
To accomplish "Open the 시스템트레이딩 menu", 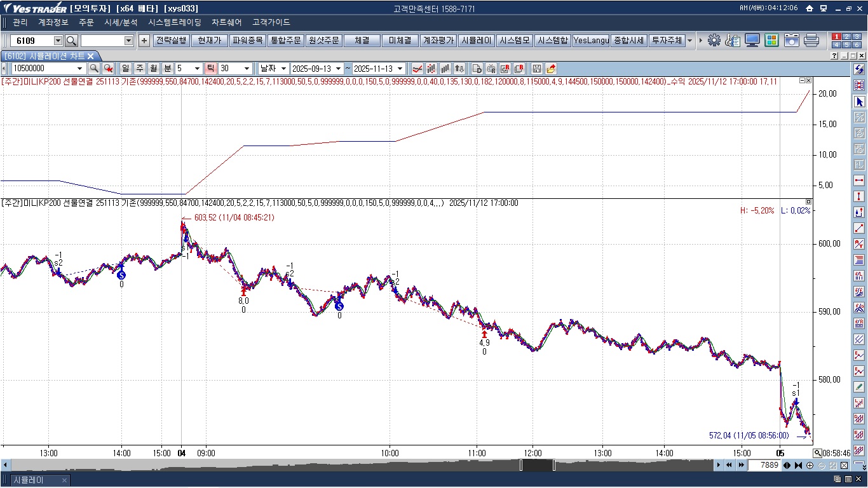I will [174, 22].
